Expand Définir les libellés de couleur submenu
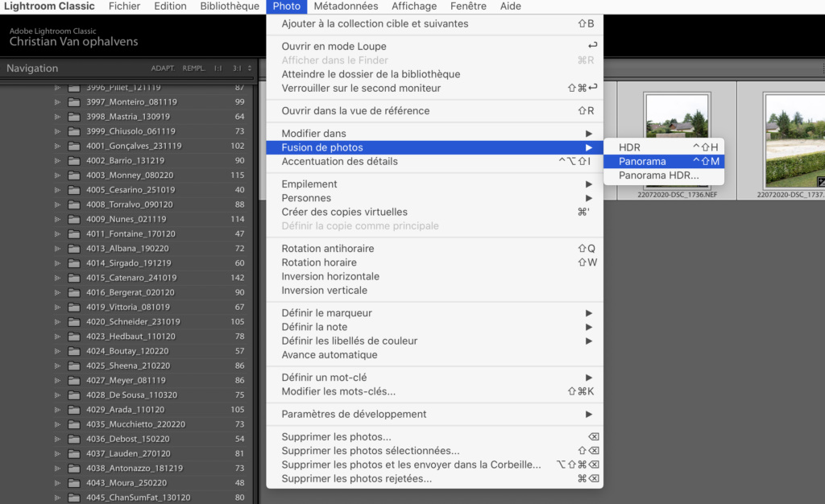Viewport: 825px width, 504px height. (434, 341)
